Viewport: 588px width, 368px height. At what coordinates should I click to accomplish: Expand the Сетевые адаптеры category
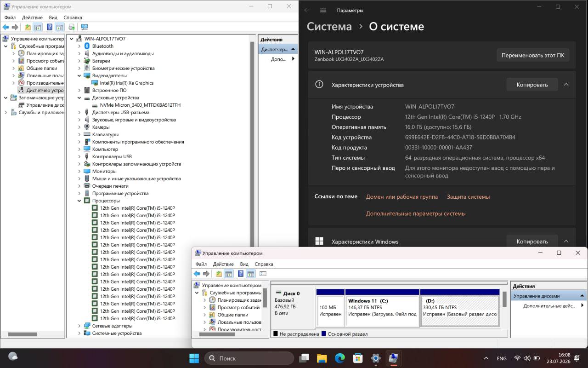pyautogui.click(x=79, y=326)
